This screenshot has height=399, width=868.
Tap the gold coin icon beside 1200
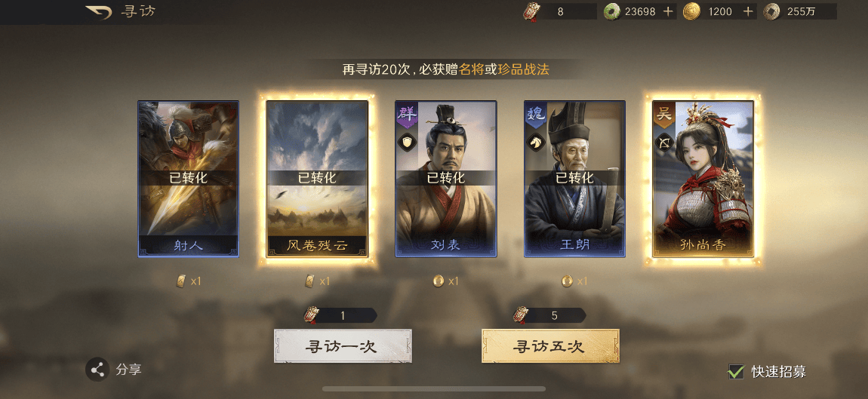(x=691, y=11)
